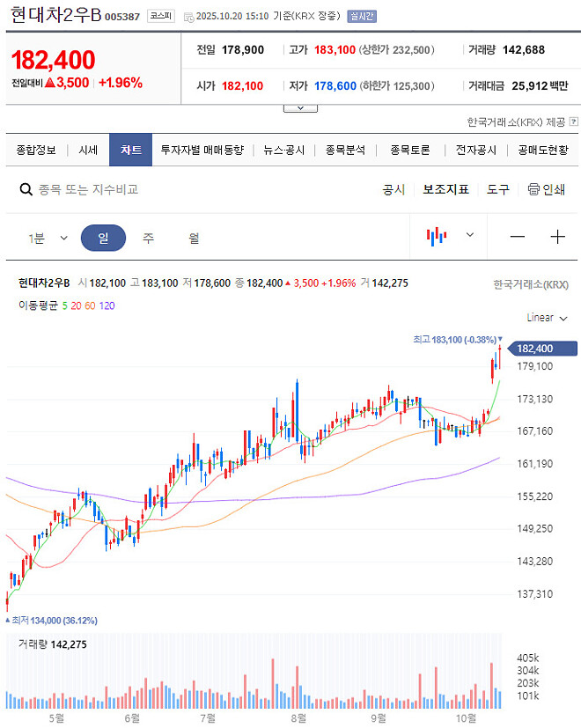
Task: Click the 한국거래소(KRX) 제공 link
Action: [x=518, y=122]
